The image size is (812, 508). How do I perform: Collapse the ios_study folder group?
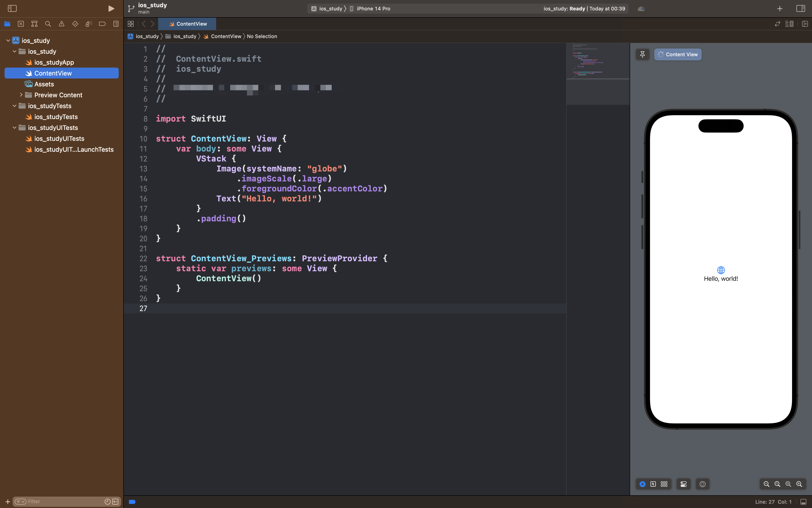coord(14,51)
